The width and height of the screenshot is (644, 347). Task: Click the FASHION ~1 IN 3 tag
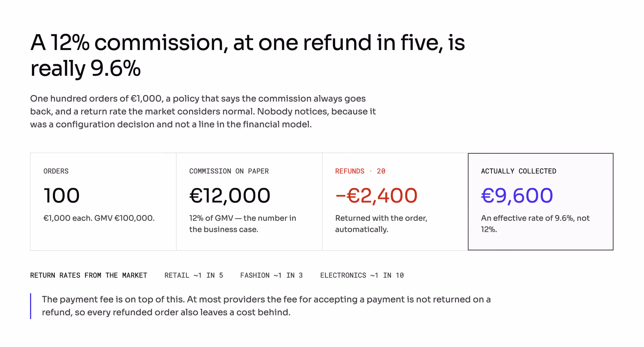pos(271,275)
